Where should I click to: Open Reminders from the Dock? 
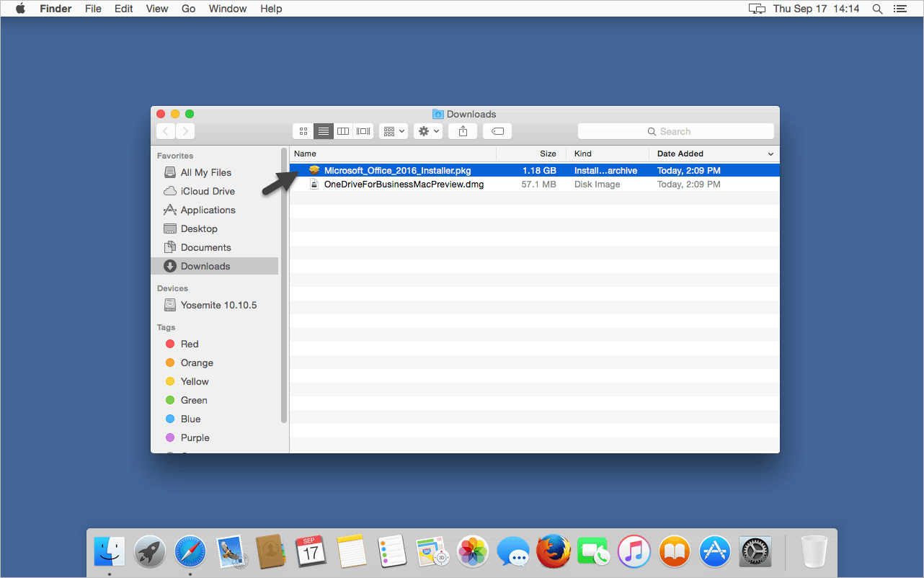pyautogui.click(x=392, y=553)
